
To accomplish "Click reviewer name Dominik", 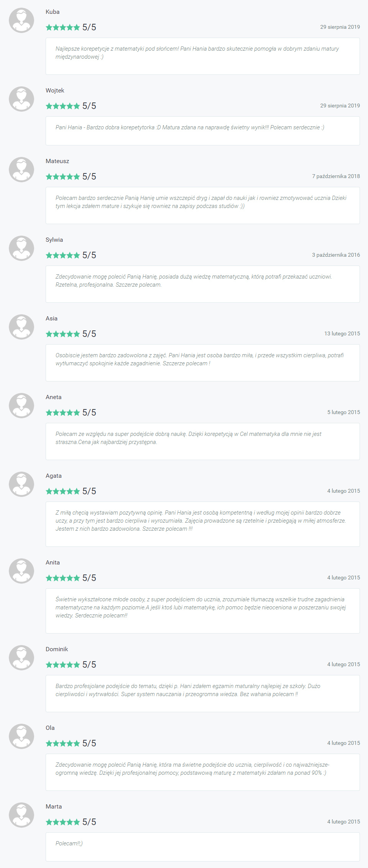I will point(57,649).
